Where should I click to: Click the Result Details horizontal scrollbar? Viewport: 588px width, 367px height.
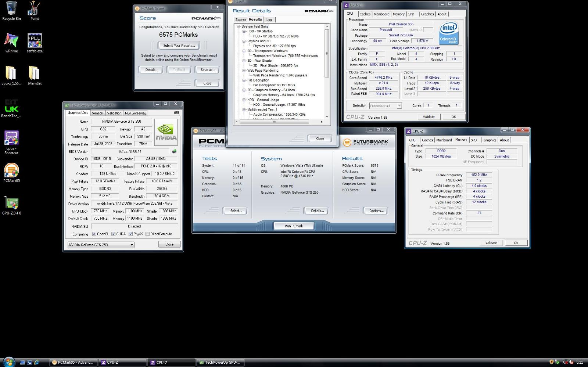point(274,122)
